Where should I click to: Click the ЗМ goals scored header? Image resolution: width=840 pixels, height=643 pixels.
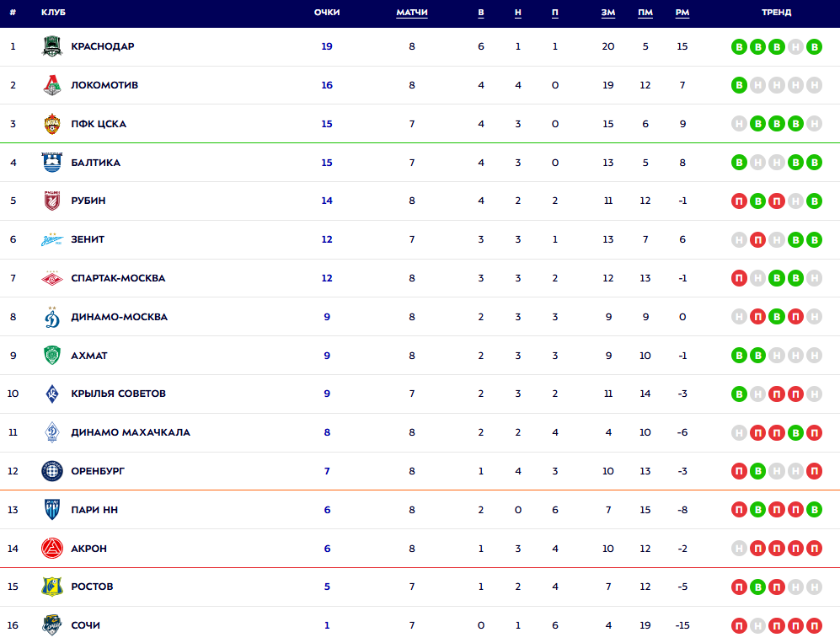608,13
